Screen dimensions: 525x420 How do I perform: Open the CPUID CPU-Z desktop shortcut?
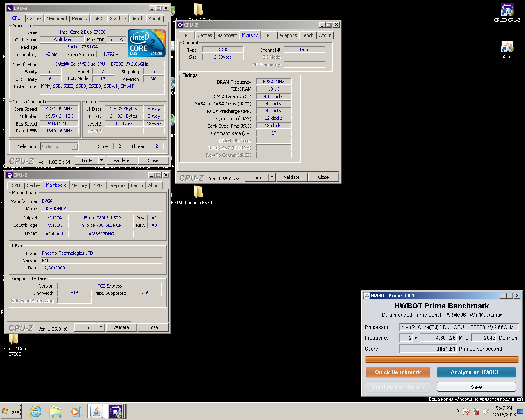[507, 13]
